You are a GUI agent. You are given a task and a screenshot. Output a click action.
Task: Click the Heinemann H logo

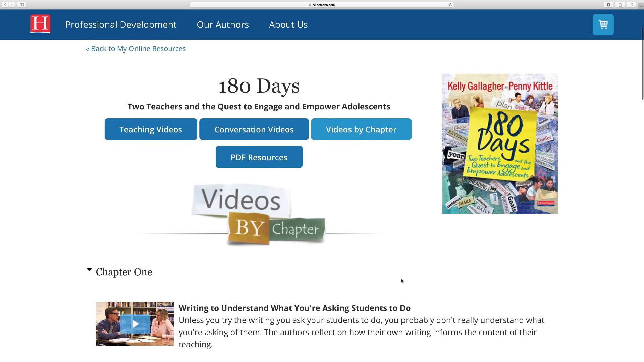coord(40,24)
